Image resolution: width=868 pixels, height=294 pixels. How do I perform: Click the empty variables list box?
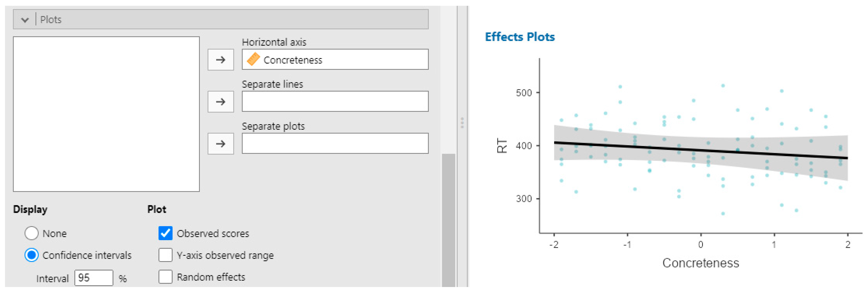coord(106,114)
